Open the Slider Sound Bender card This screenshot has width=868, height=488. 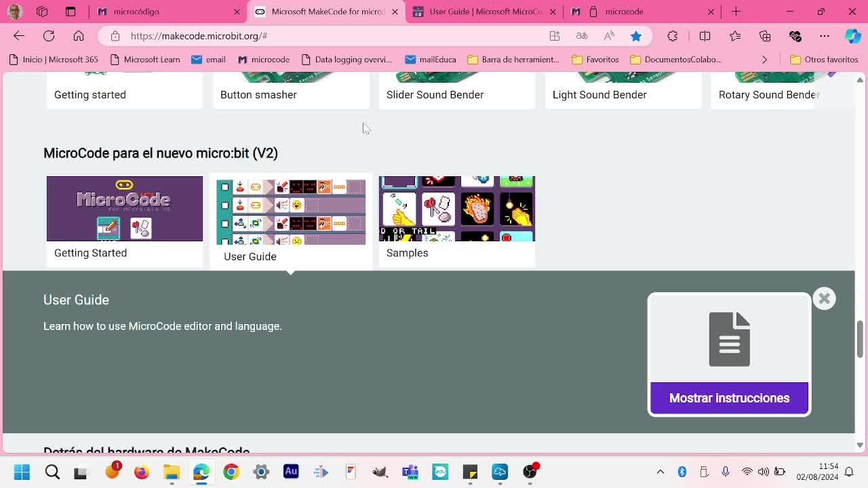[x=457, y=90]
